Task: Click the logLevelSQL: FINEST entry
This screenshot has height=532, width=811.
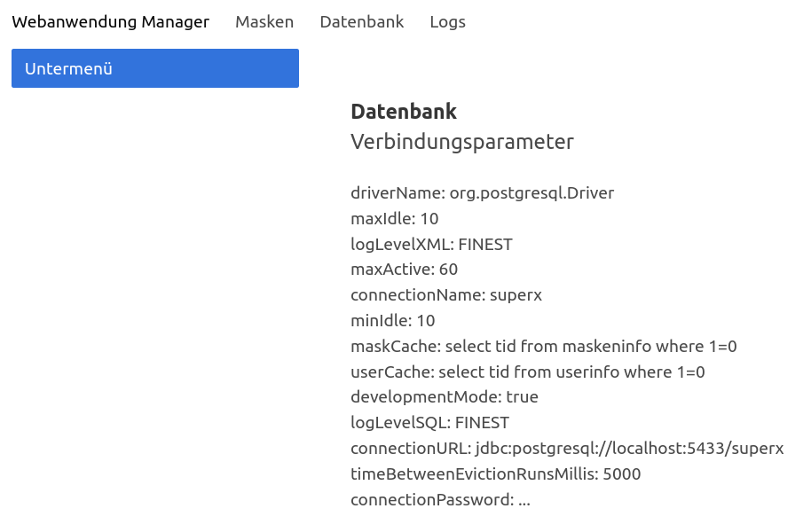Action: [429, 423]
